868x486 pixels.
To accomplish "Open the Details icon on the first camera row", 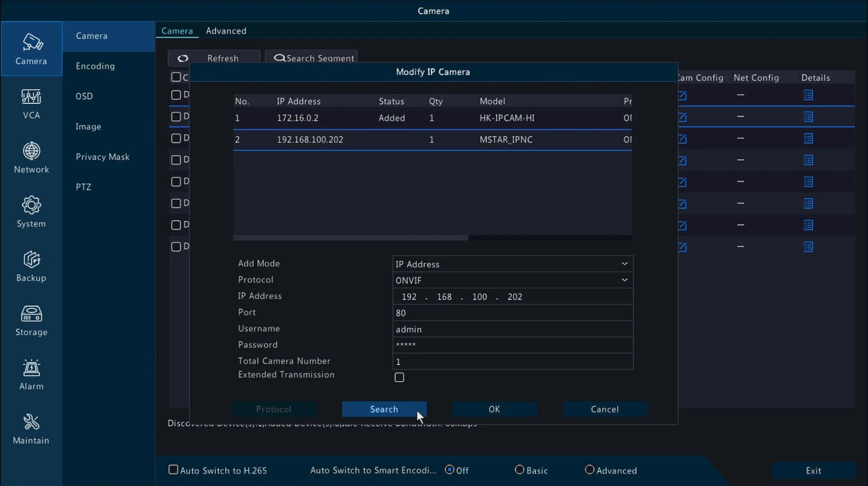I will pos(809,95).
